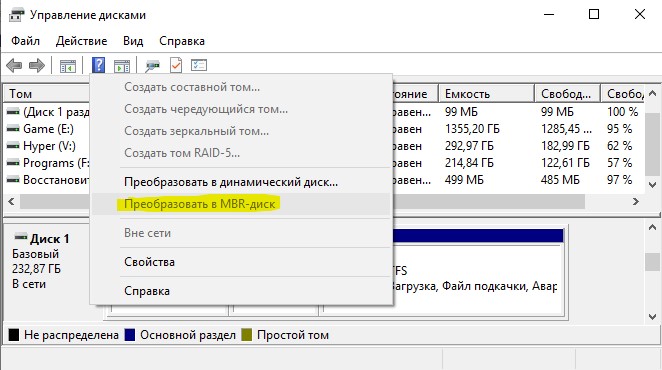
Task: Click volume list scroll down arrow
Action: (652, 185)
